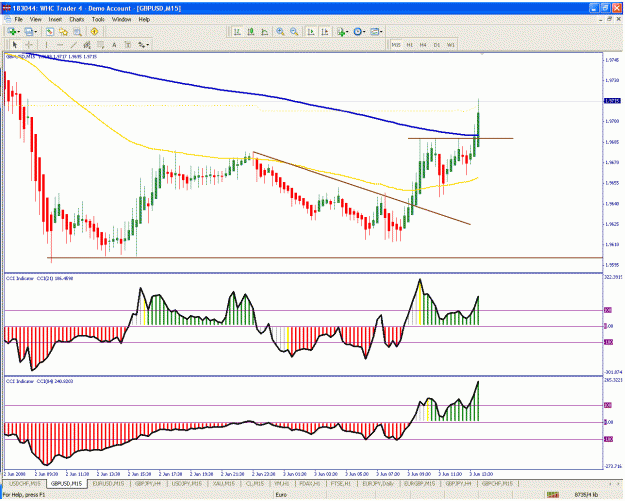Open the File menu
The image size is (625, 501).
click(18, 19)
